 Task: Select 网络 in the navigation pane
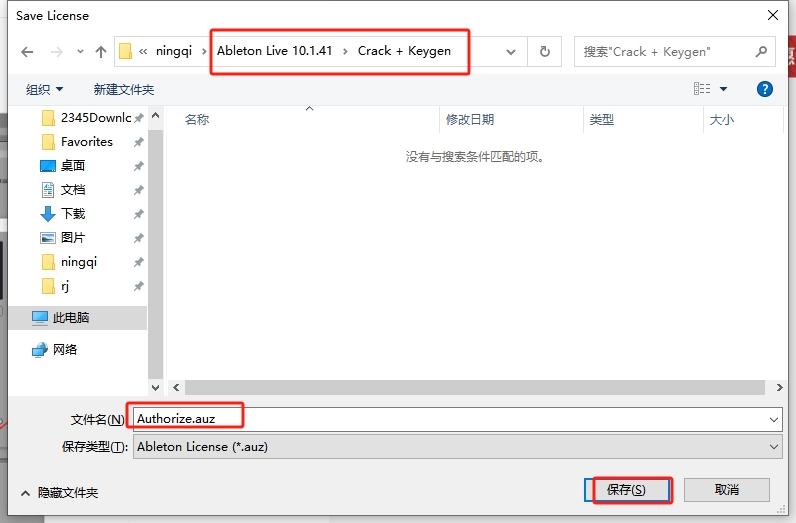pyautogui.click(x=55, y=350)
